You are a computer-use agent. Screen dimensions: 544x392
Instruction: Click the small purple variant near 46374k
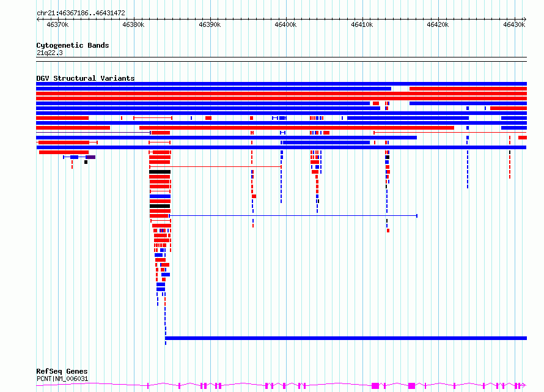pos(90,157)
